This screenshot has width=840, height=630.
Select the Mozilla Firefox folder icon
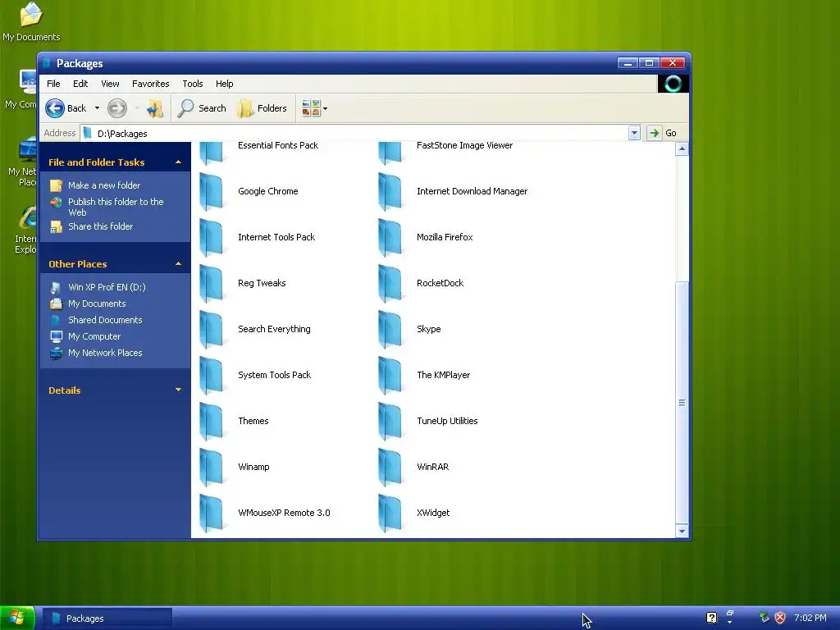tap(390, 237)
